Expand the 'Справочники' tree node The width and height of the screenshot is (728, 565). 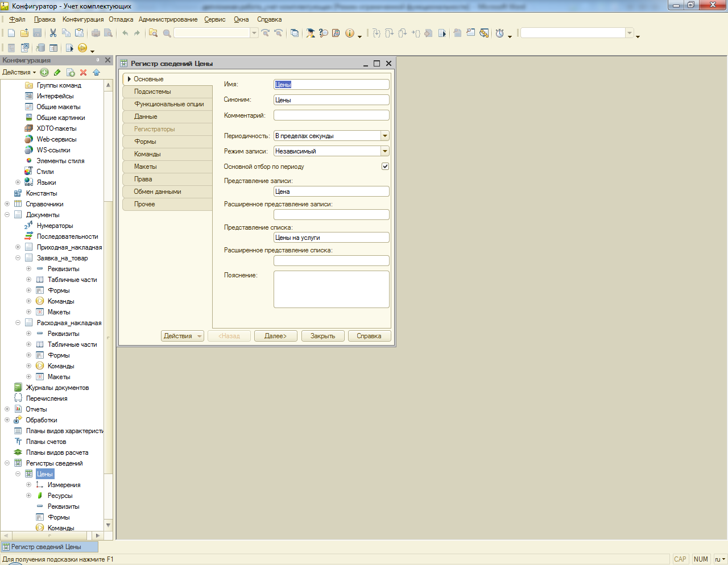7,204
